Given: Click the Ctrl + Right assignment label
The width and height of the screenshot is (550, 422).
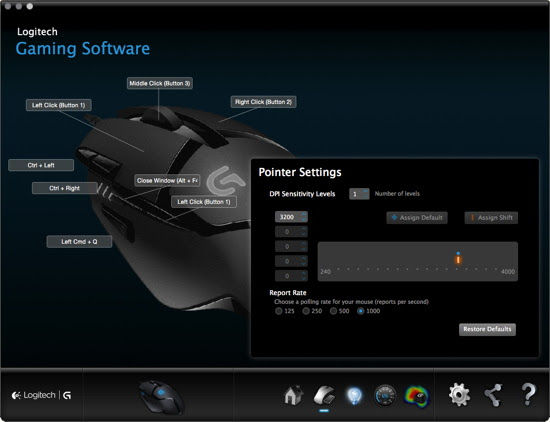Looking at the screenshot, I should point(65,188).
